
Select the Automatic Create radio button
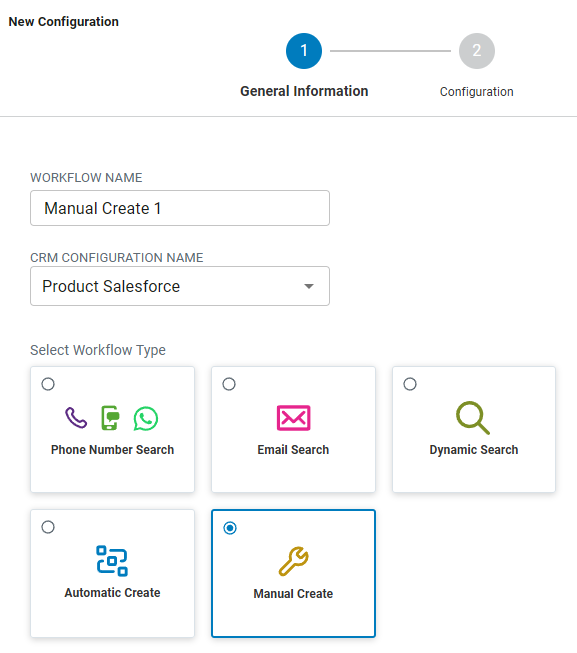tap(48, 527)
